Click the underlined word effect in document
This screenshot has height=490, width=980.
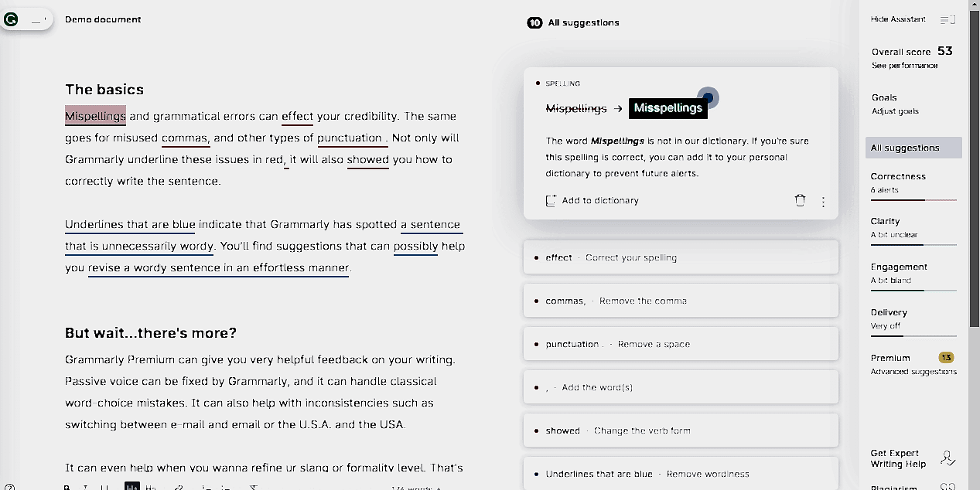coord(297,117)
